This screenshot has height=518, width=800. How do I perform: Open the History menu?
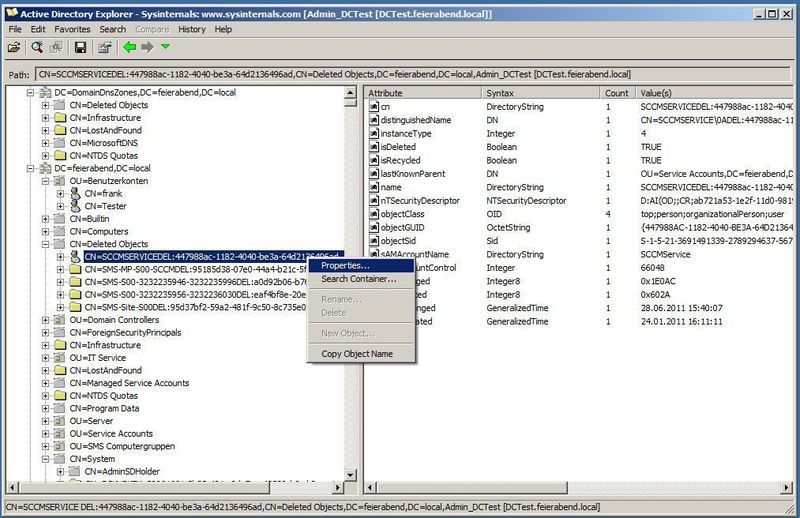coord(192,30)
